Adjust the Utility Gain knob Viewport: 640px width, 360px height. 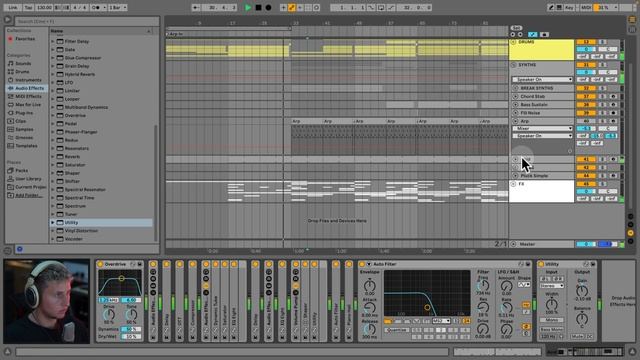582,291
